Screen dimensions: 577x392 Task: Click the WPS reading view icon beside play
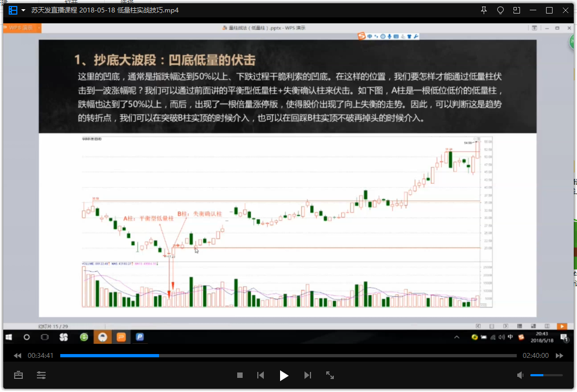tap(547, 326)
